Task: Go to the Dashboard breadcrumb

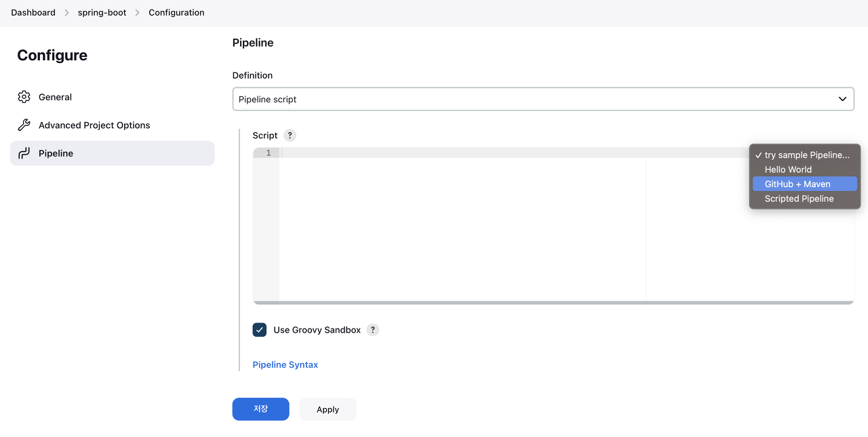Action: (33, 12)
